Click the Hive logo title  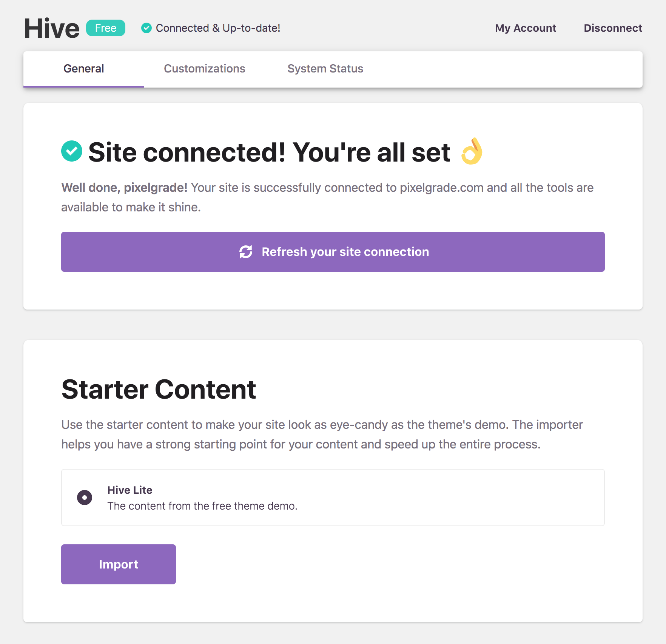pos(52,28)
